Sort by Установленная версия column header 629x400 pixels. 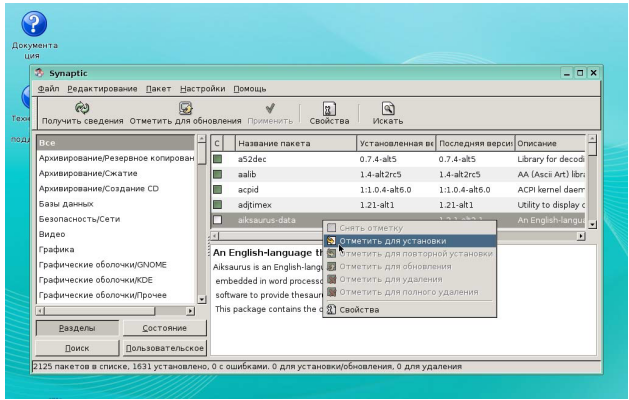396,143
